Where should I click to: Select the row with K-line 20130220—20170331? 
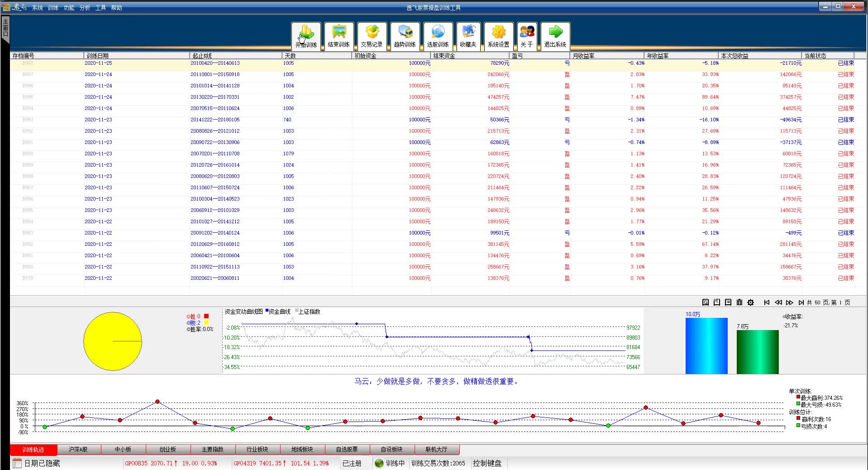432,97
